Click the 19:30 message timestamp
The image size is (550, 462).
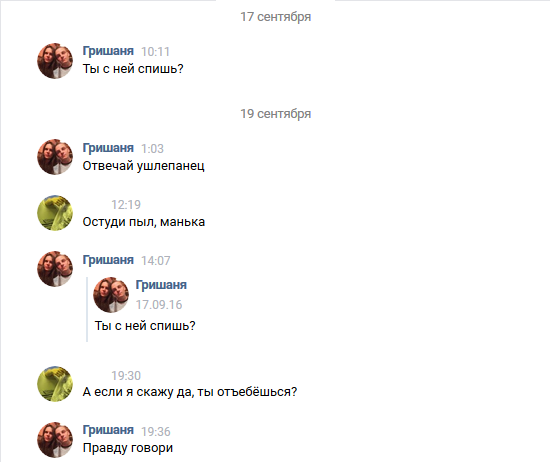pos(126,376)
